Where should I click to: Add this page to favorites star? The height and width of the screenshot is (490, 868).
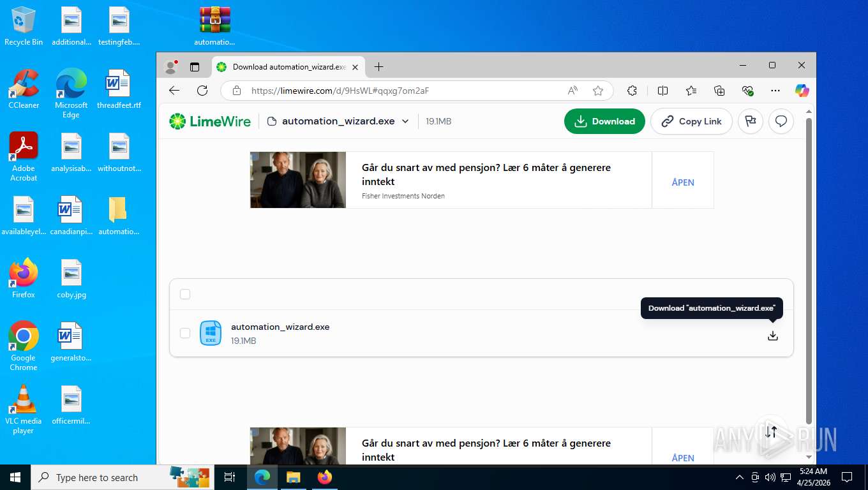click(x=598, y=91)
